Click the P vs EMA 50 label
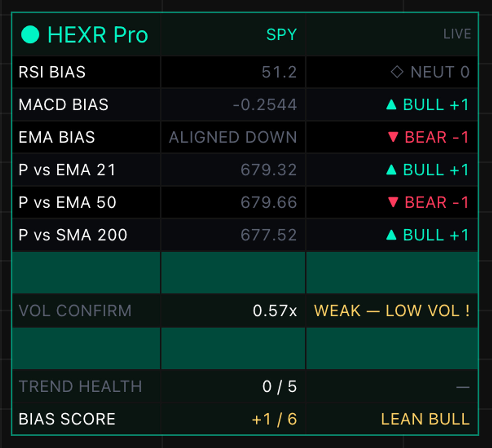492x448 pixels. pyautogui.click(x=67, y=203)
